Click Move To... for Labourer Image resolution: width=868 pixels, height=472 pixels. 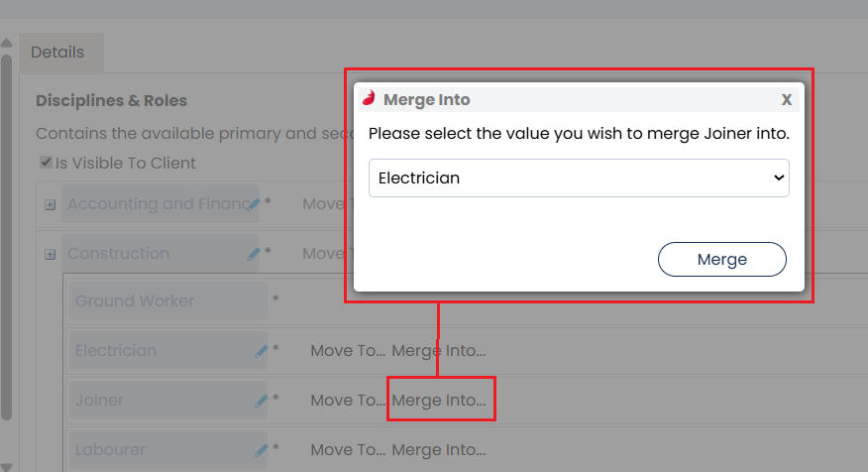347,450
